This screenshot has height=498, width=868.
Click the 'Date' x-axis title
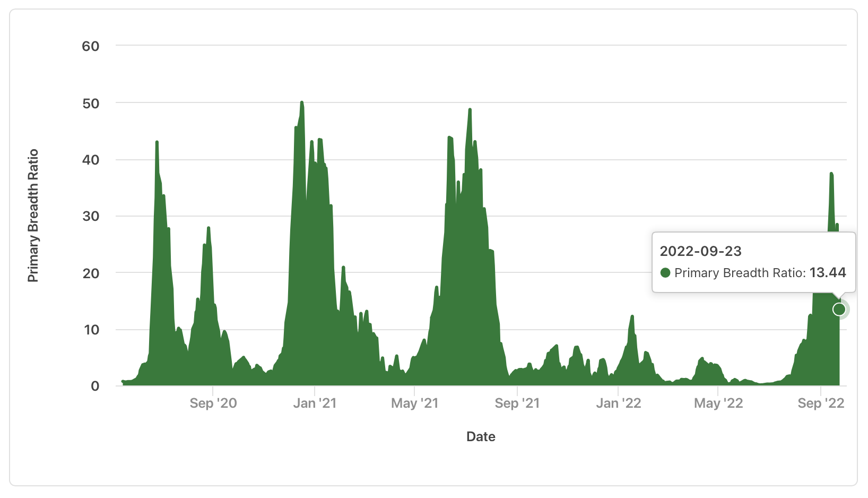(481, 436)
